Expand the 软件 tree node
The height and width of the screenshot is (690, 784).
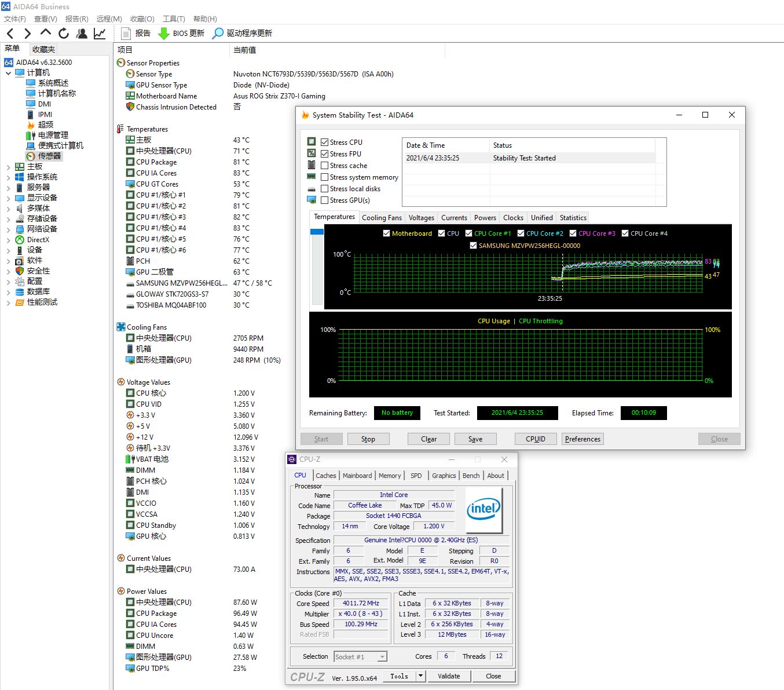(x=8, y=261)
